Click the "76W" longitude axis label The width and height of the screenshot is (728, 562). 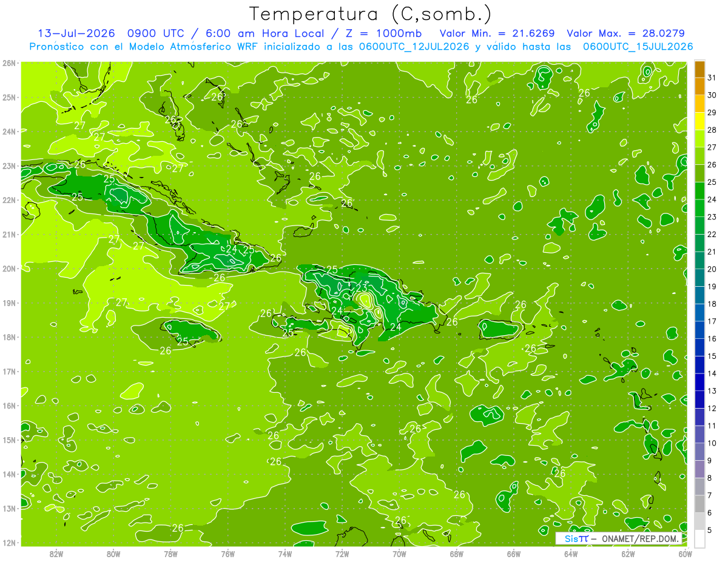[x=228, y=554]
